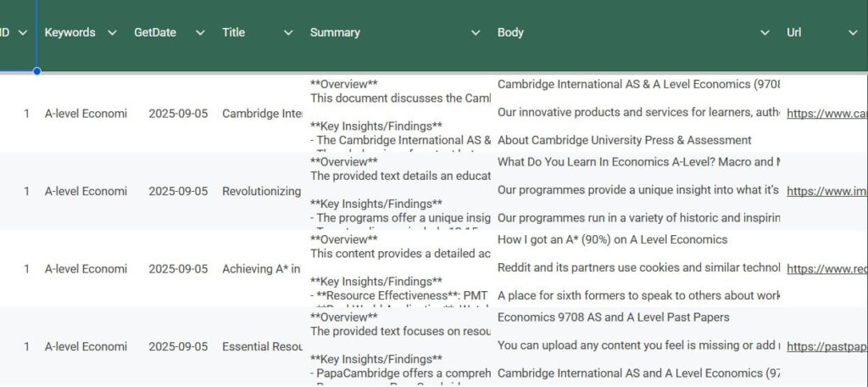The width and height of the screenshot is (868, 387).
Task: Click the blue selection handle below the ID header
Action: [36, 71]
